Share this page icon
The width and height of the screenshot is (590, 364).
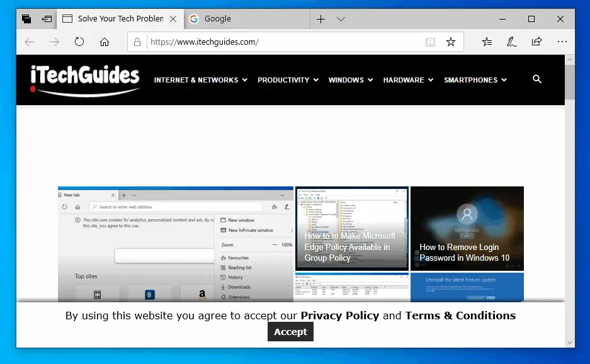[x=536, y=42]
